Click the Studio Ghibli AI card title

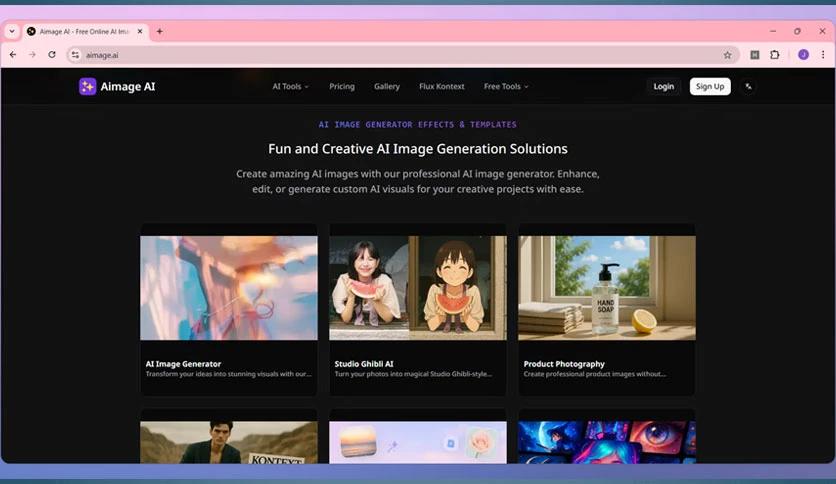tap(364, 364)
